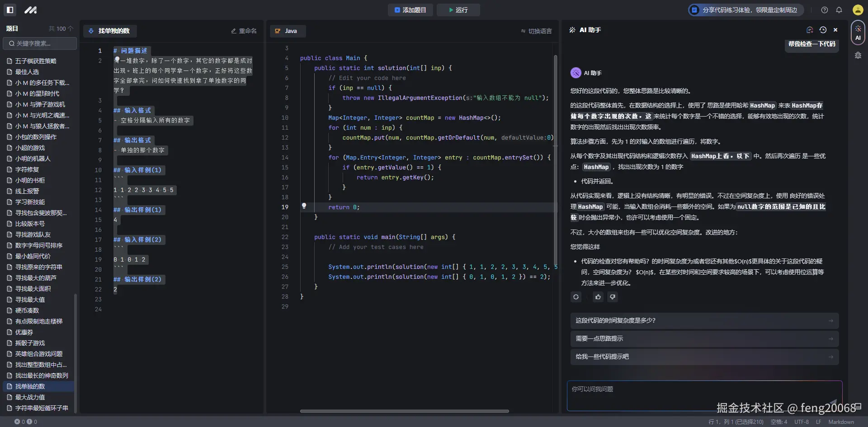Dislike the AI response with thumbs down
Viewport: 868px width, 427px height.
click(613, 297)
